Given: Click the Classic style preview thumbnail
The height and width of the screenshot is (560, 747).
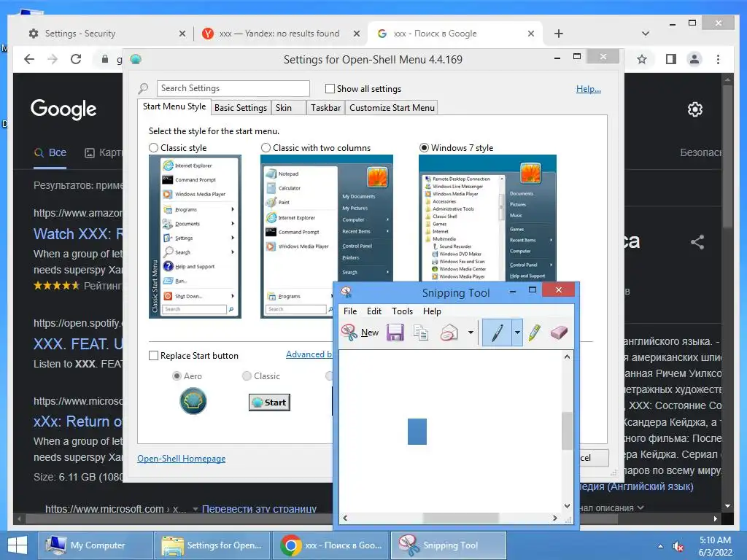Looking at the screenshot, I should pos(195,237).
